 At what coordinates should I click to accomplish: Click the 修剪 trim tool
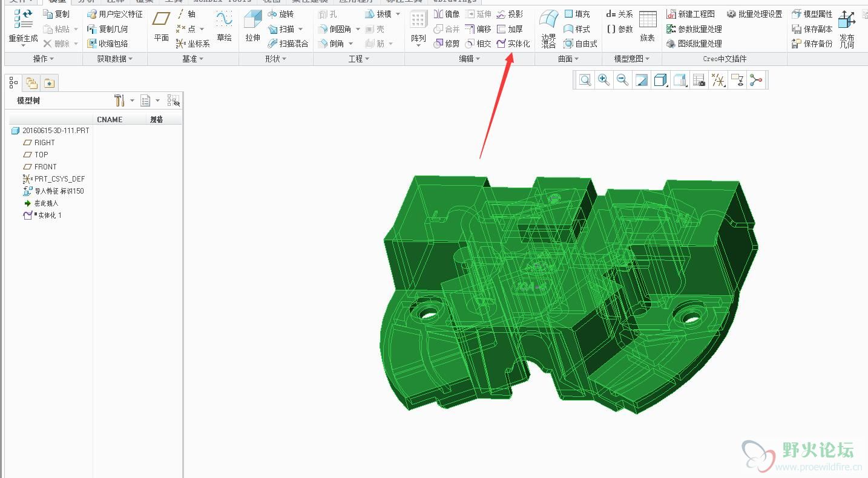pyautogui.click(x=447, y=44)
